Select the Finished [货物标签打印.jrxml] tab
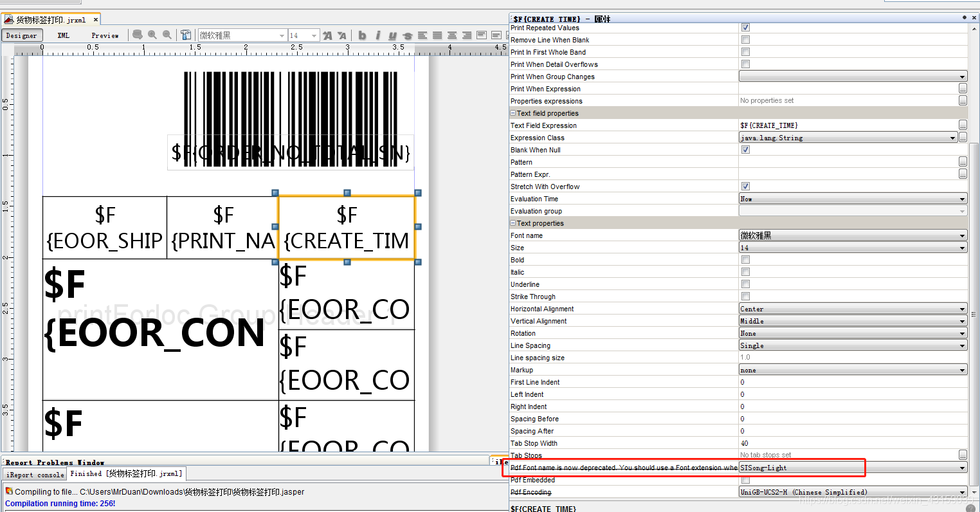 127,474
